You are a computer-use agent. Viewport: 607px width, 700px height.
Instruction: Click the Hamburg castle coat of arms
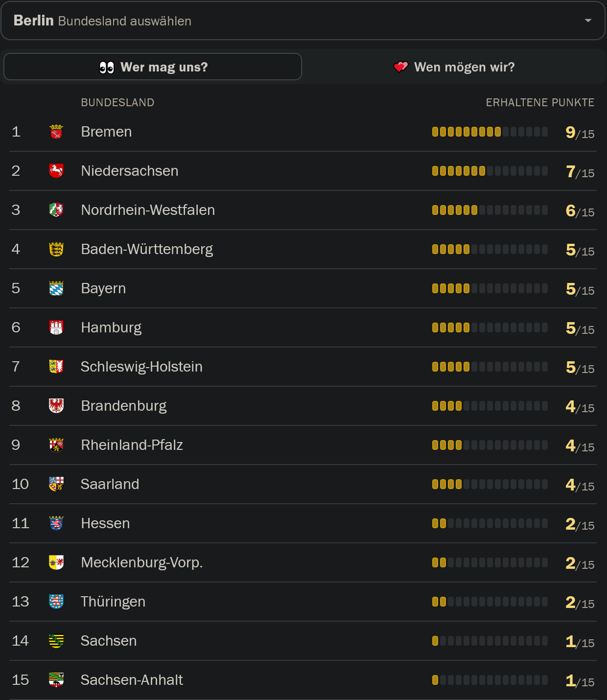(56, 327)
